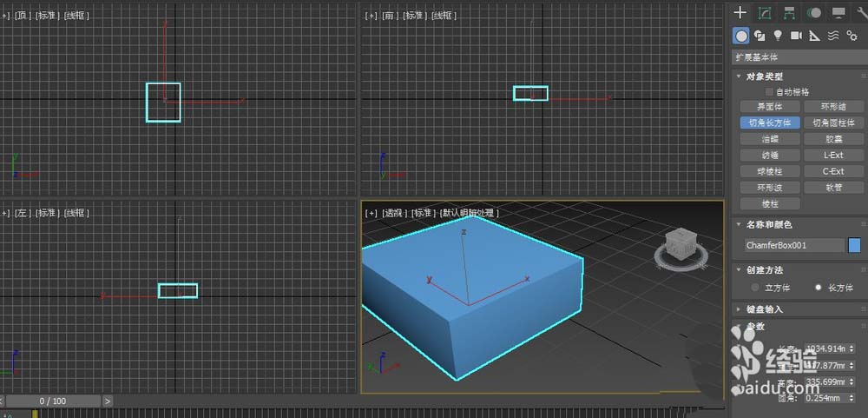Click the 长度 spinner arrows
Image resolution: width=868 pixels, height=418 pixels.
coord(852,348)
